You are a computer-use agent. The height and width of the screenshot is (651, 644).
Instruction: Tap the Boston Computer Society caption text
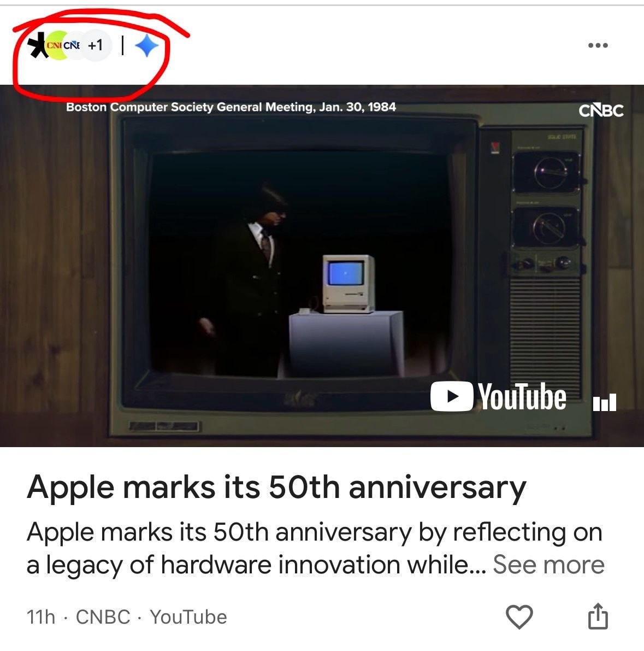231,107
